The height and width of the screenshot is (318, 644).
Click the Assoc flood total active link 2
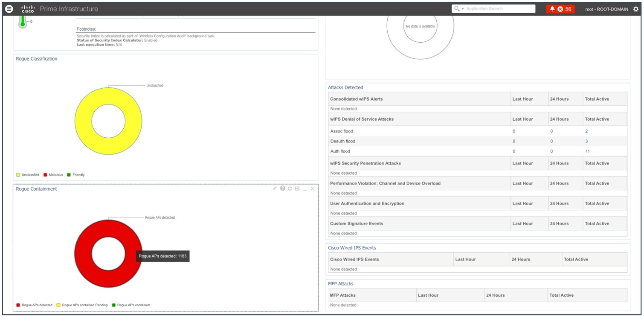click(586, 131)
